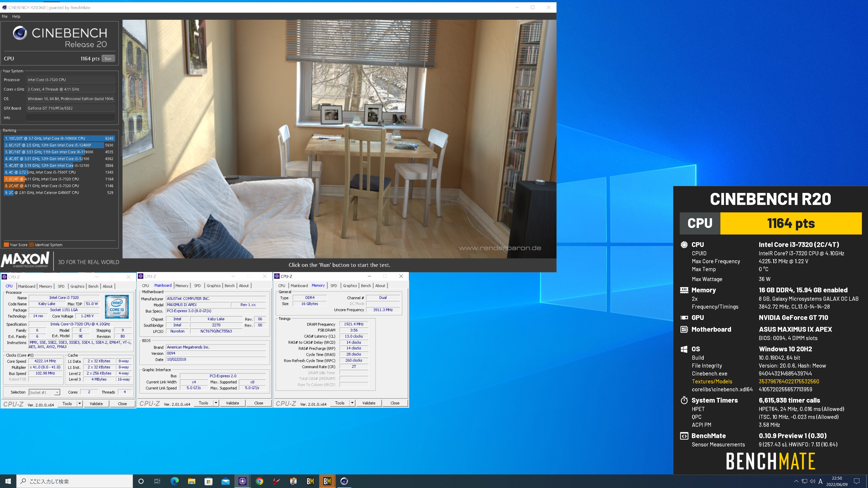Click the yellow 1164 pts score bar
Image resolution: width=868 pixels, height=488 pixels.
click(791, 223)
